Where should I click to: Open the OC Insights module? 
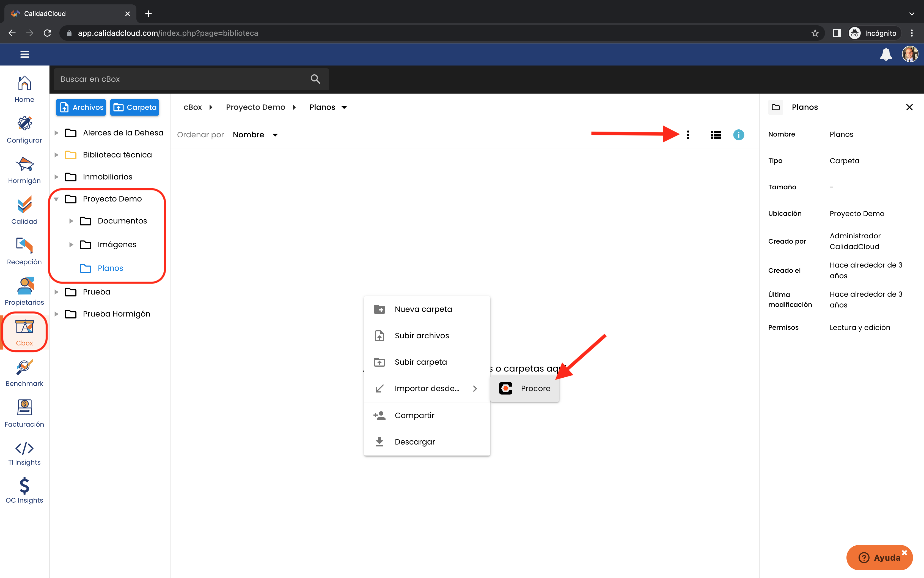pos(24,491)
